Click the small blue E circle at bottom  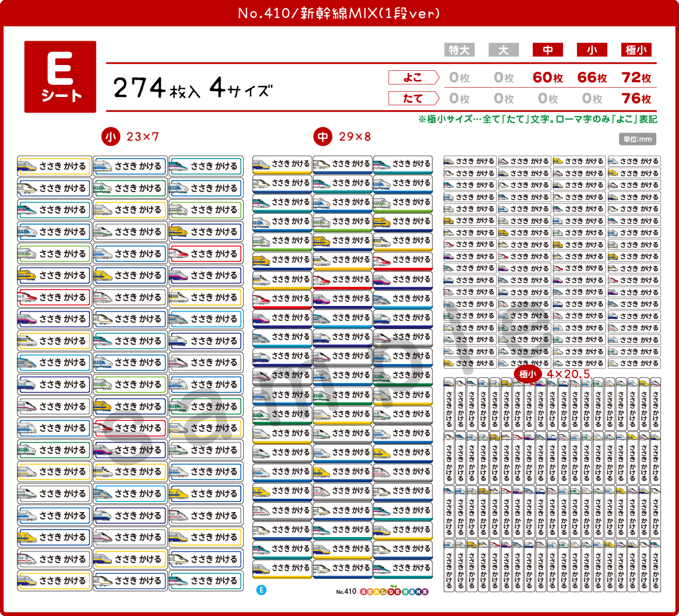(261, 590)
